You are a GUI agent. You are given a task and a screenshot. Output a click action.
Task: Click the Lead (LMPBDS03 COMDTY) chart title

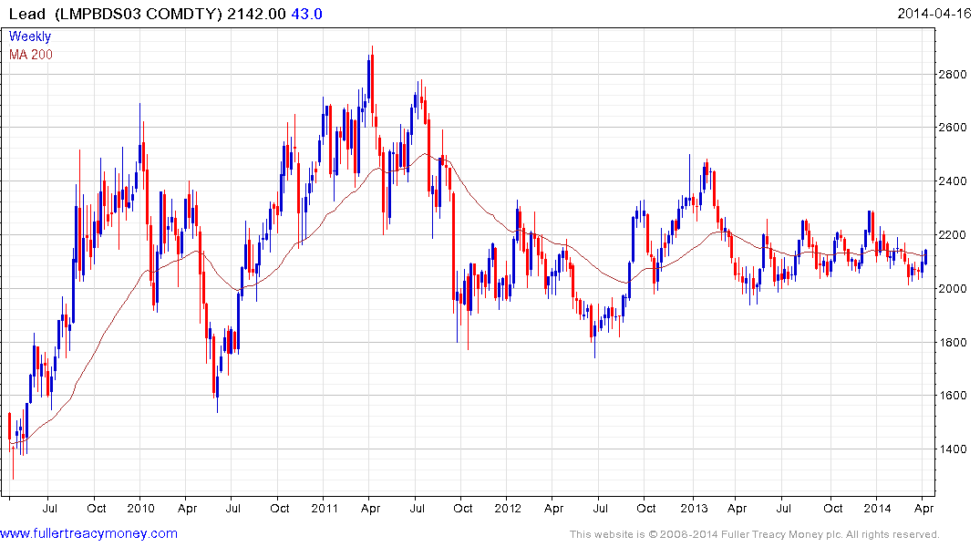point(116,14)
